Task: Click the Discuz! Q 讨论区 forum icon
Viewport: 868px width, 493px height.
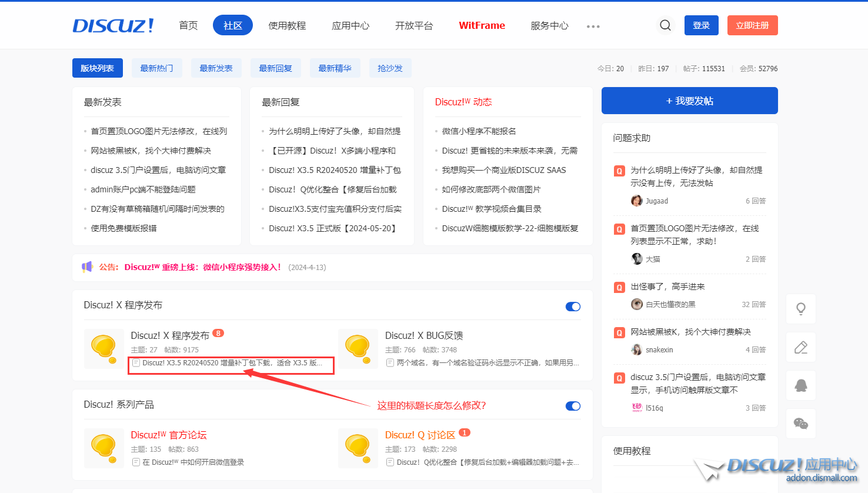Action: point(358,448)
